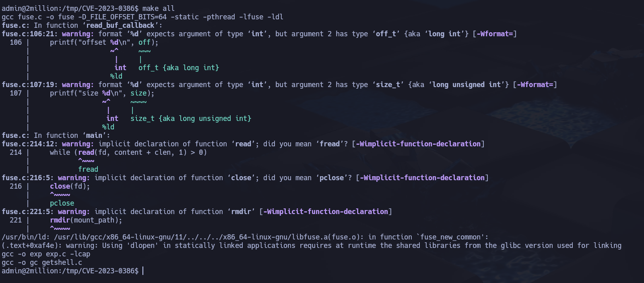Image resolution: width=644 pixels, height=283 pixels.
Task: Click the 'read_buf_callback' function name
Action: point(120,25)
